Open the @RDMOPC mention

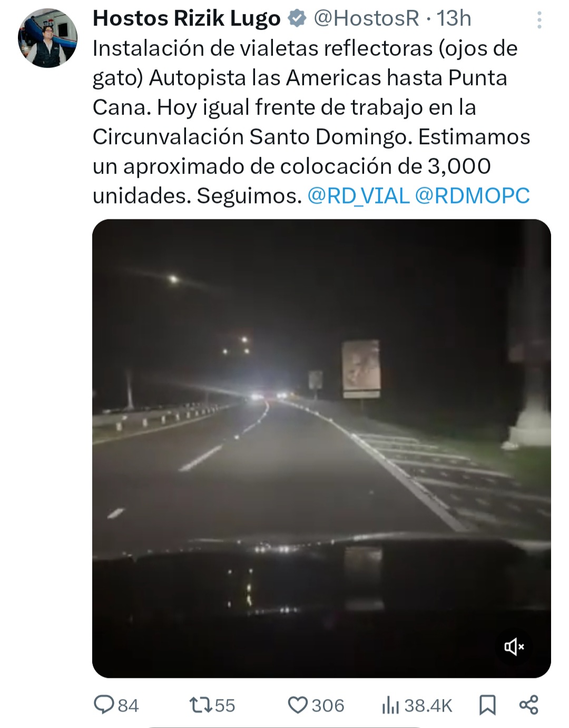473,196
